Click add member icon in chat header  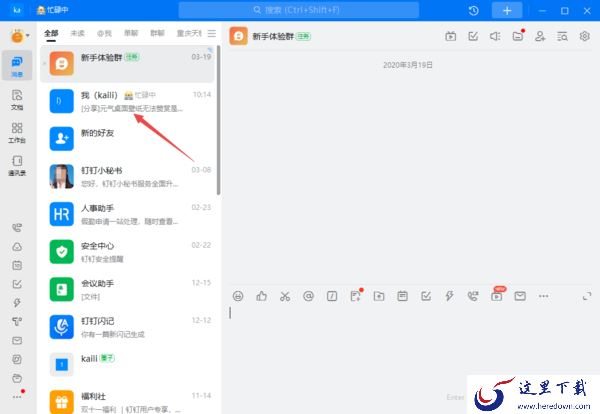click(540, 36)
